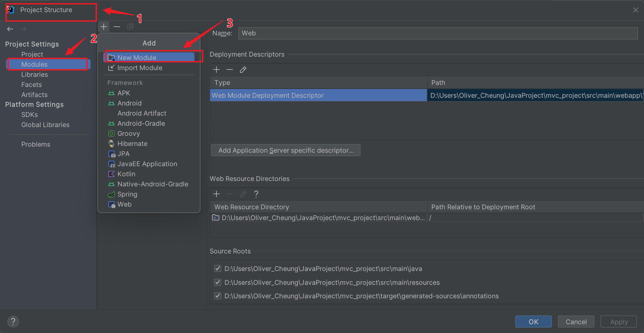The width and height of the screenshot is (644, 333).
Task: Click the Apply button
Action: 619,322
